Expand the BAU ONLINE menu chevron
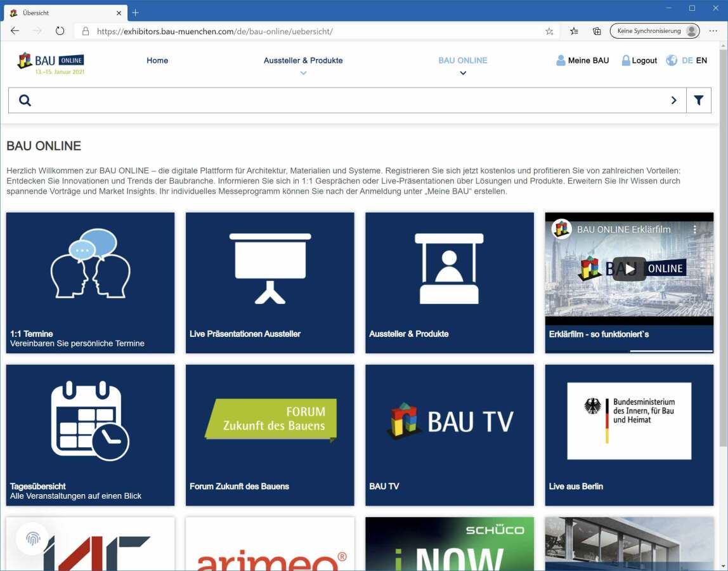This screenshot has height=571, width=728. pyautogui.click(x=463, y=73)
